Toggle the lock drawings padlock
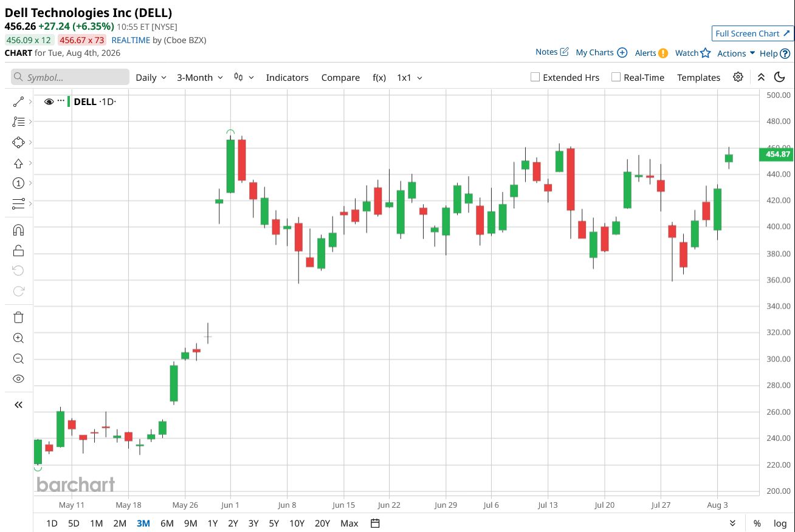 tap(18, 250)
